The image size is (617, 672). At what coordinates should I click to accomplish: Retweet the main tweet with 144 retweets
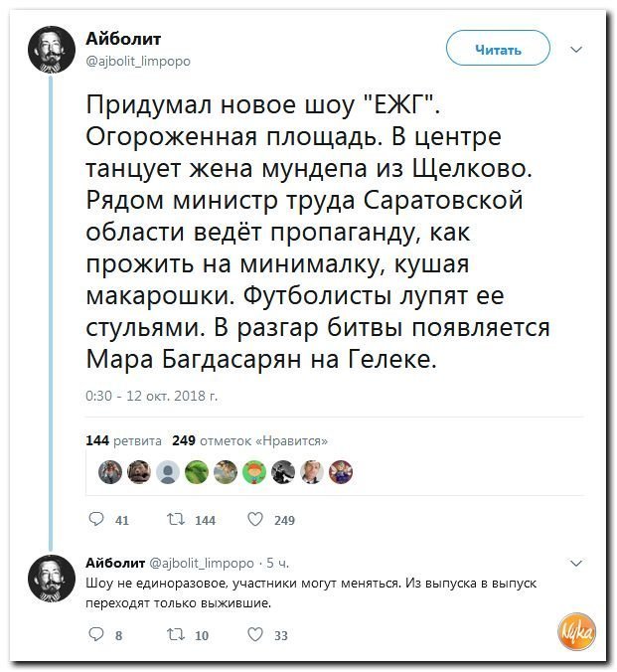pos(176,520)
